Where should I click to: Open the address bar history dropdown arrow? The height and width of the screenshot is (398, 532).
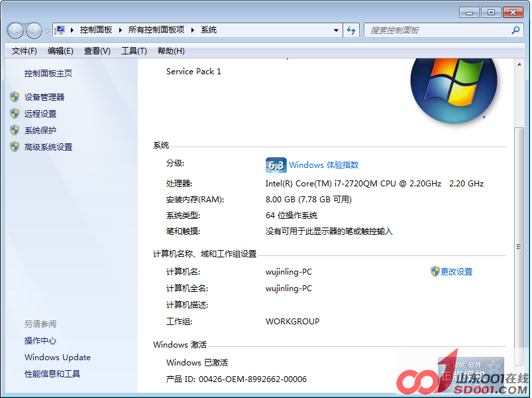336,30
